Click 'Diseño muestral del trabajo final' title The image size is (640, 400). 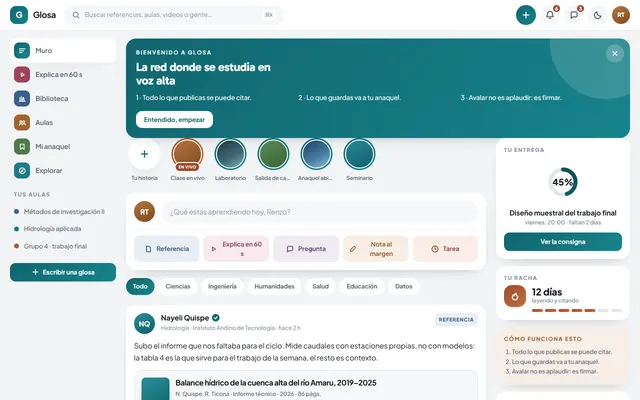pos(563,213)
